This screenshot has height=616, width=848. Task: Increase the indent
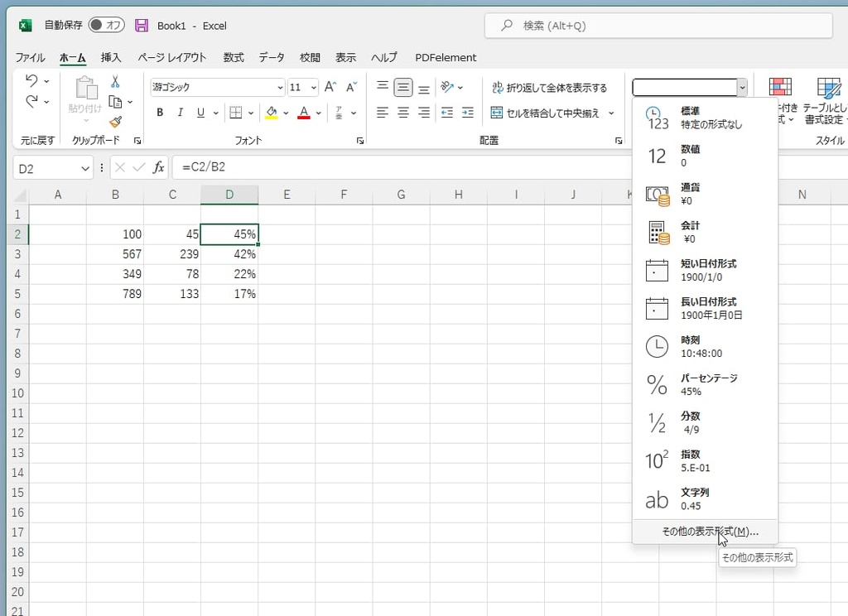pyautogui.click(x=468, y=113)
